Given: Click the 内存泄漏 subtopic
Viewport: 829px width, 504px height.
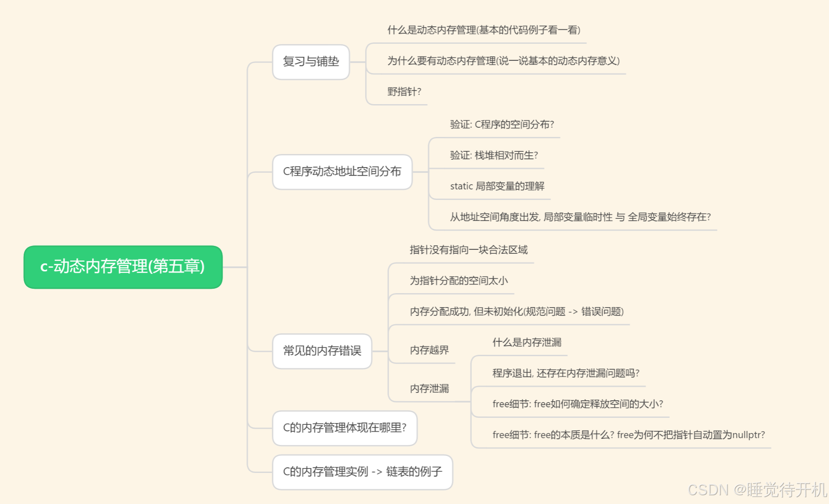Looking at the screenshot, I should pyautogui.click(x=429, y=388).
